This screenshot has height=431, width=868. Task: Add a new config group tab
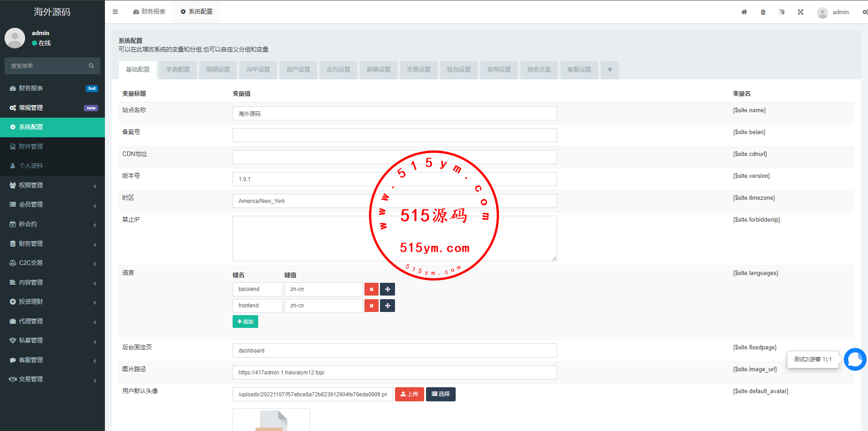point(609,70)
